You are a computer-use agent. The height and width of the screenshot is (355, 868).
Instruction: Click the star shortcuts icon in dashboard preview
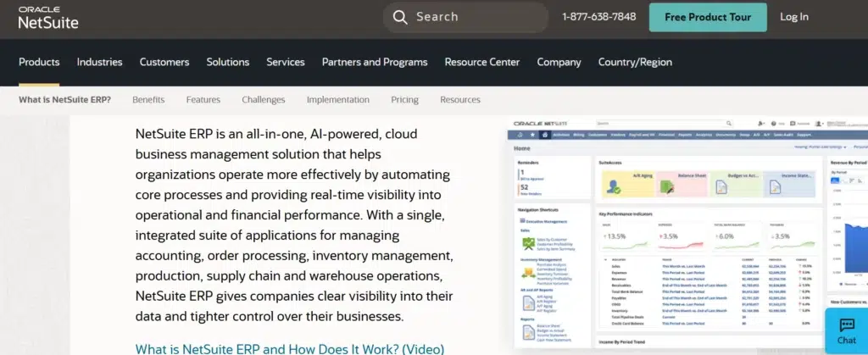point(532,135)
